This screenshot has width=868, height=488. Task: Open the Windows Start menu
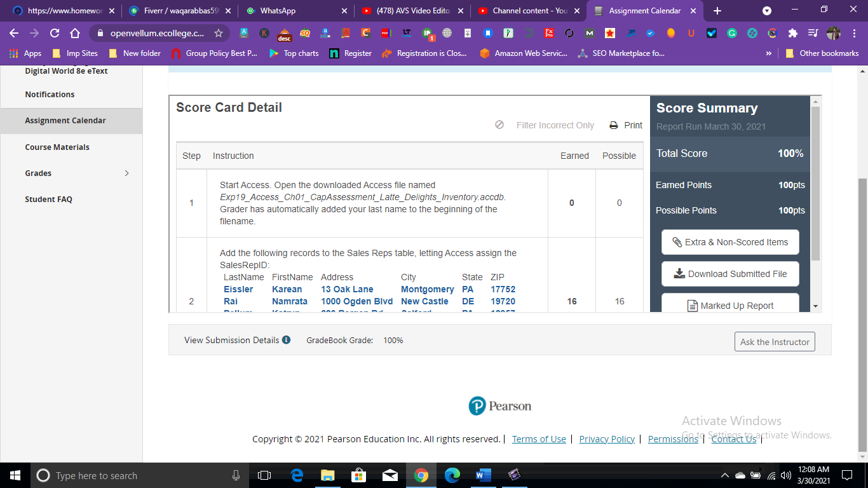(x=15, y=475)
